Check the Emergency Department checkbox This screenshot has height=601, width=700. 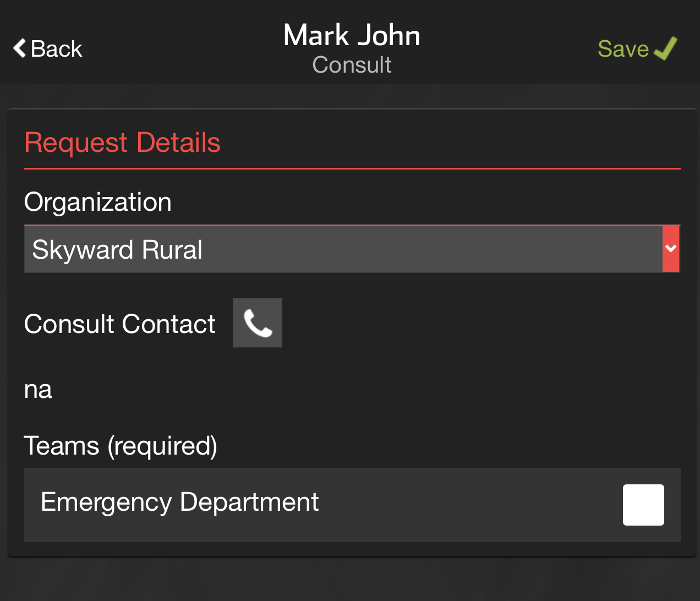(x=643, y=505)
